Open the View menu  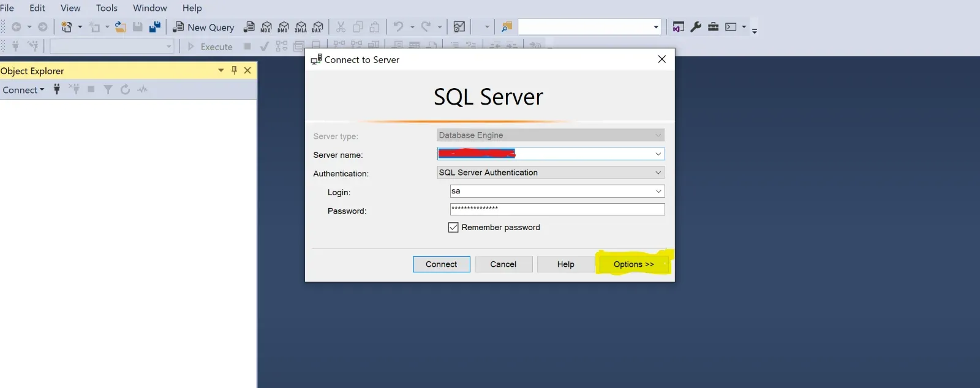(x=70, y=8)
